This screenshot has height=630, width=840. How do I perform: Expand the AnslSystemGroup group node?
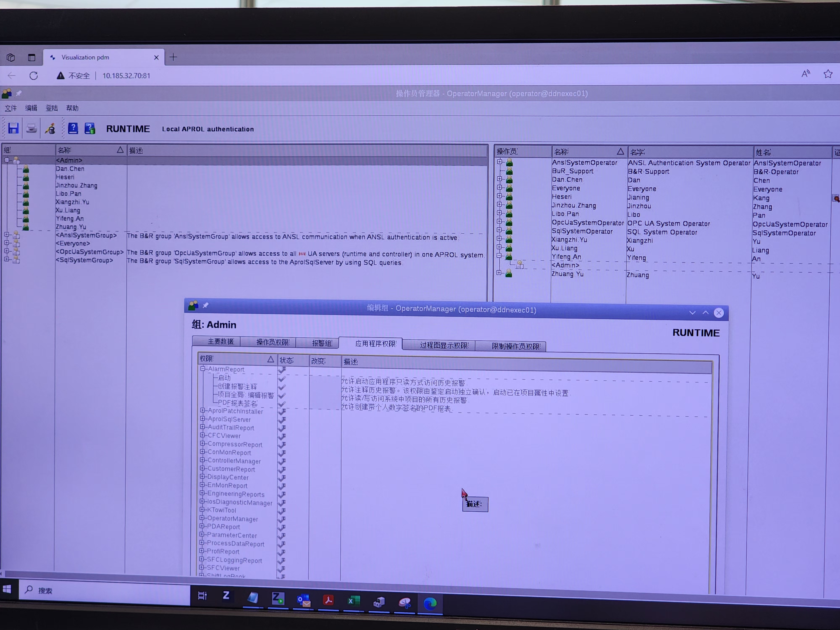(x=7, y=235)
